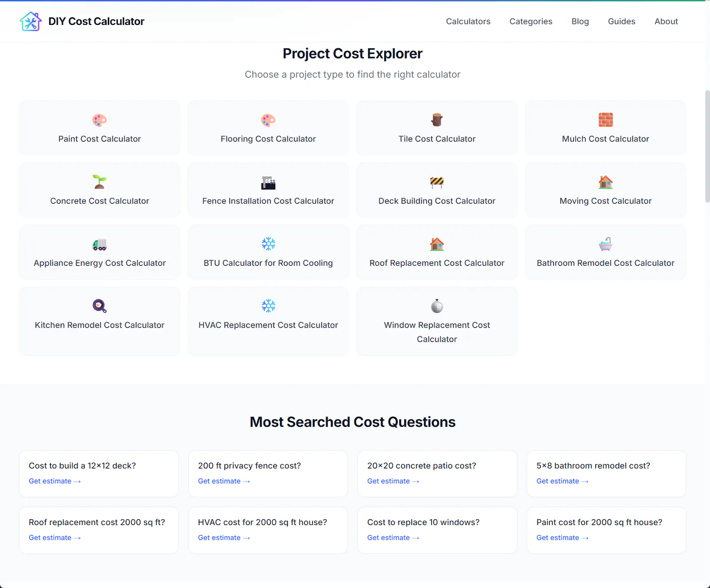Click the "5×8 bathroom remodel cost?" question
The height and width of the screenshot is (588, 710).
593,466
